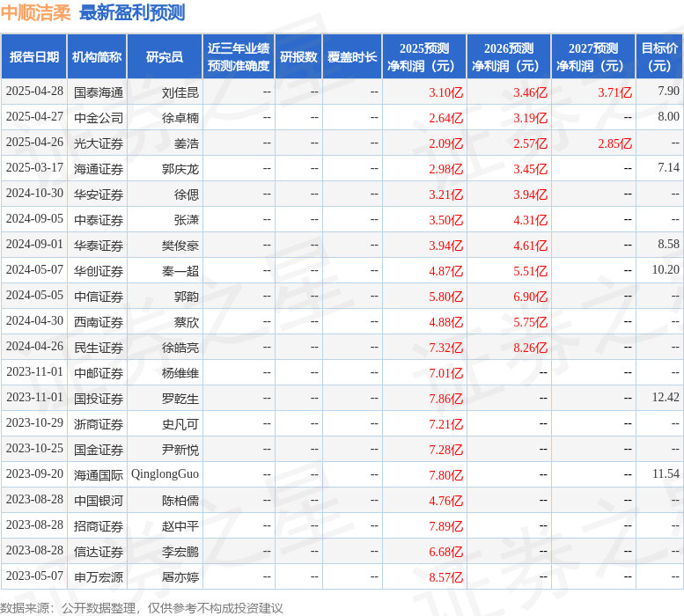This screenshot has height=616, width=684.
Task: Click 8.26亿 in 民生证券 row
Action: [x=530, y=348]
